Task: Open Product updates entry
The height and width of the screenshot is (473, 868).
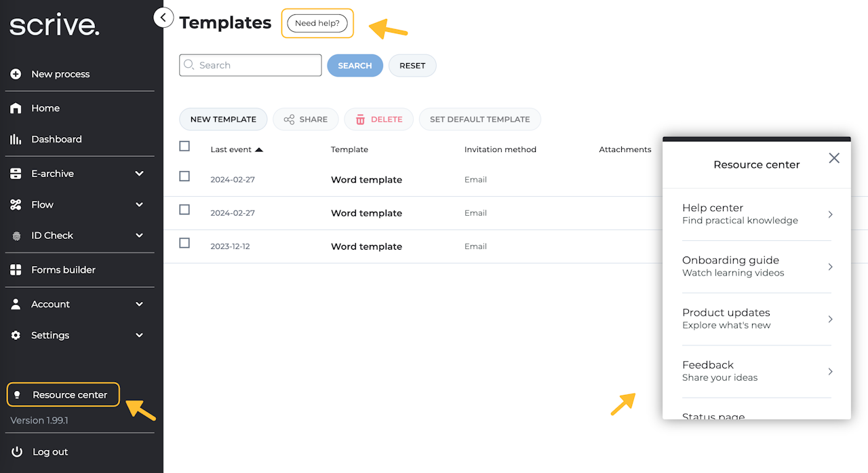Action: pos(756,318)
